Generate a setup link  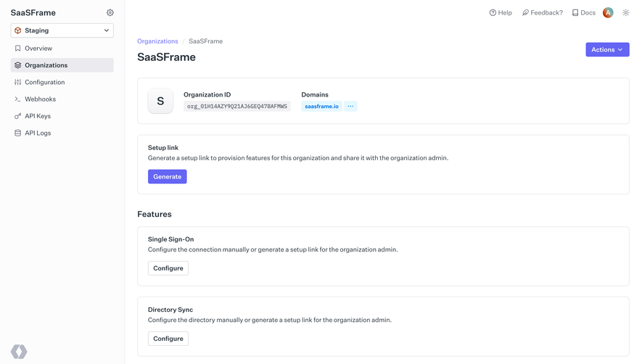168,176
